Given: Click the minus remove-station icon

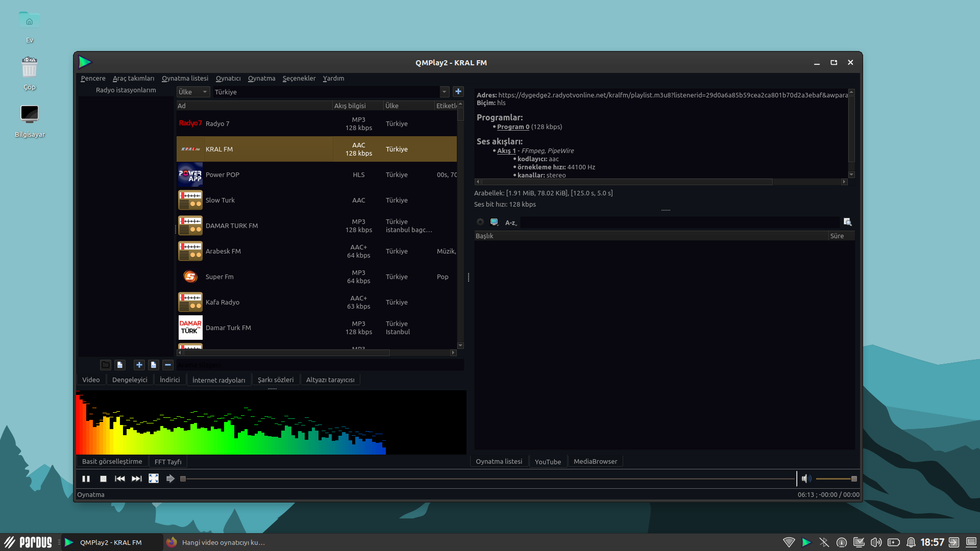Looking at the screenshot, I should (x=168, y=365).
